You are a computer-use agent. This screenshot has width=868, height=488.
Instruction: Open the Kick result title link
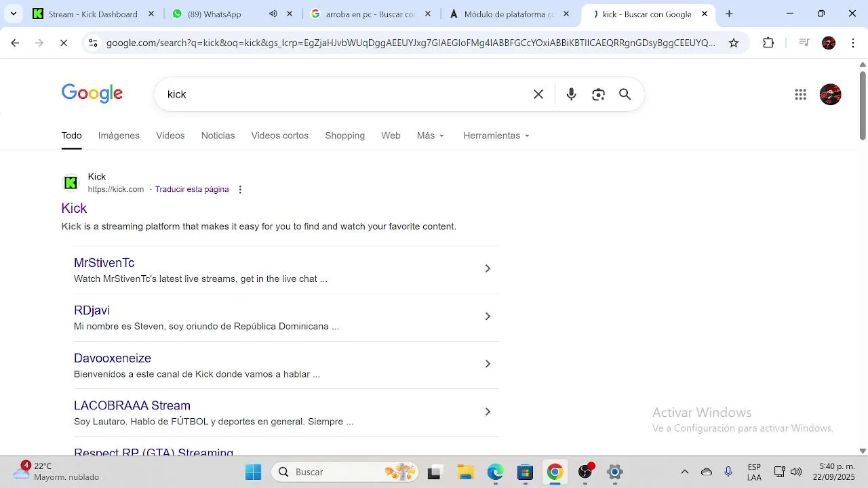(74, 208)
